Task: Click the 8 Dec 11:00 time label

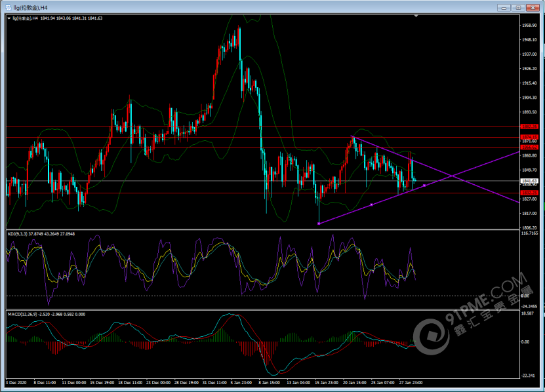Action: (45, 383)
